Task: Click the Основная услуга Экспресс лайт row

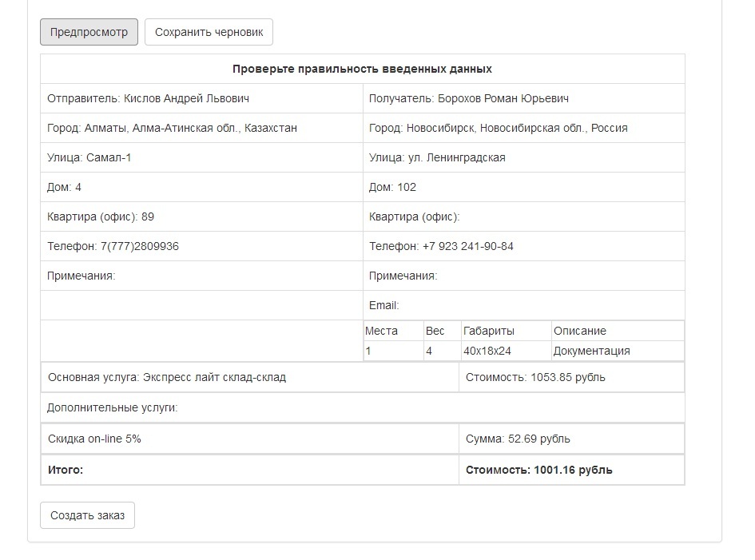Action: click(x=167, y=377)
